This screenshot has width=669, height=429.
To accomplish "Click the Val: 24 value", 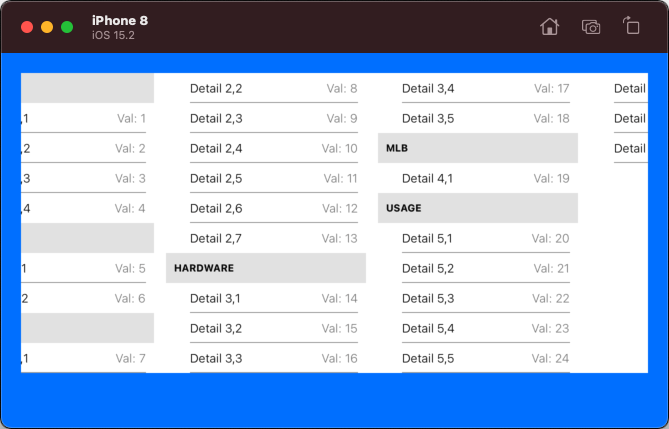I will tap(550, 358).
